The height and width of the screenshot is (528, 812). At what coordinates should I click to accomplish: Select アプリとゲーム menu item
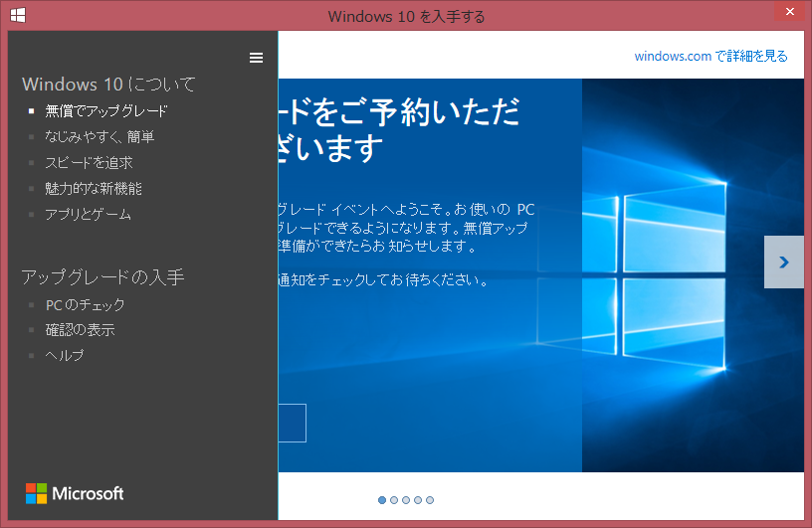[88, 215]
